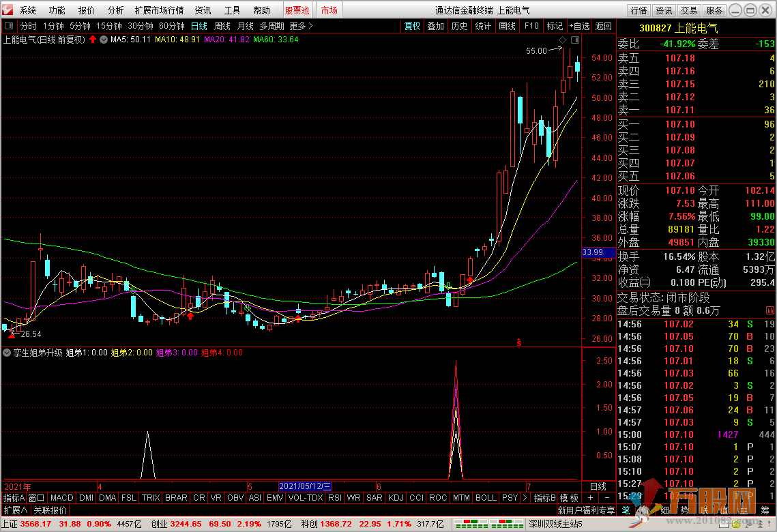Add the stock with +自选
Viewport: 777px width, 532px height.
pyautogui.click(x=579, y=26)
